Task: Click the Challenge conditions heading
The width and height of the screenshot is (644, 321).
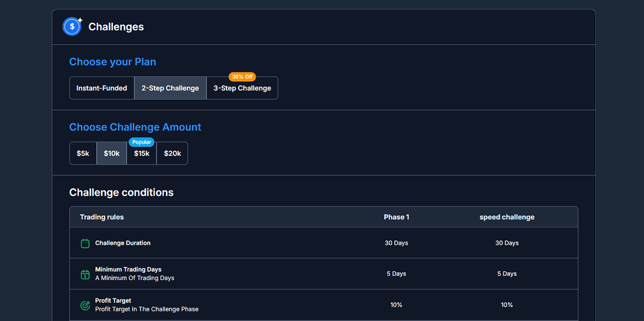Action: tap(121, 192)
